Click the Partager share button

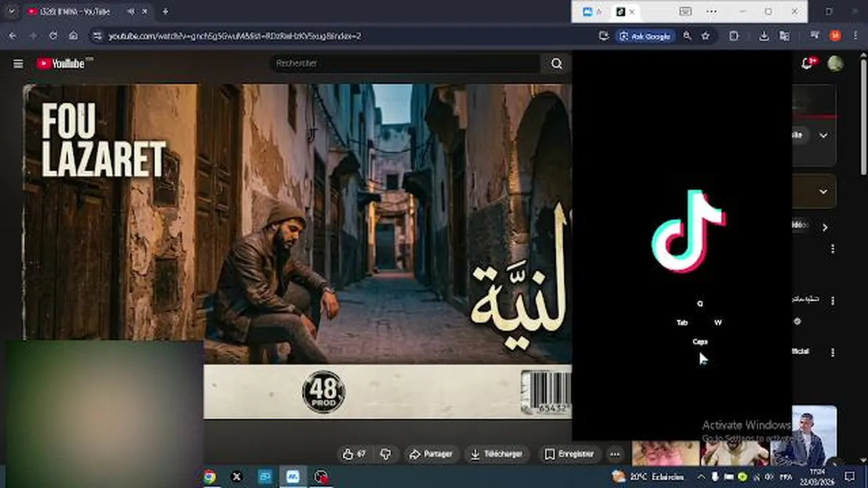[432, 454]
